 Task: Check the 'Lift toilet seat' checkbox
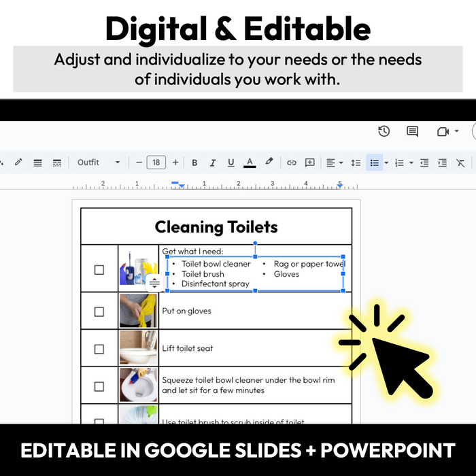tap(99, 349)
